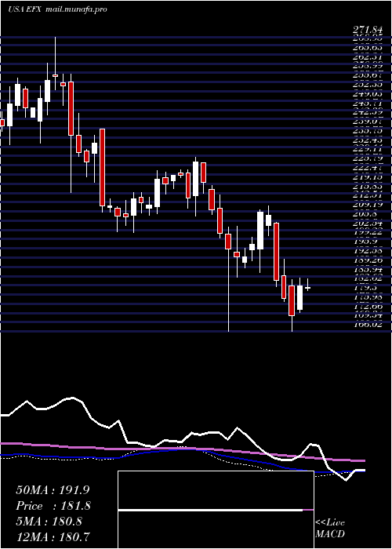The width and height of the screenshot is (392, 549).
Task: Click the Price : 181.8 readout
Action: click(x=53, y=506)
